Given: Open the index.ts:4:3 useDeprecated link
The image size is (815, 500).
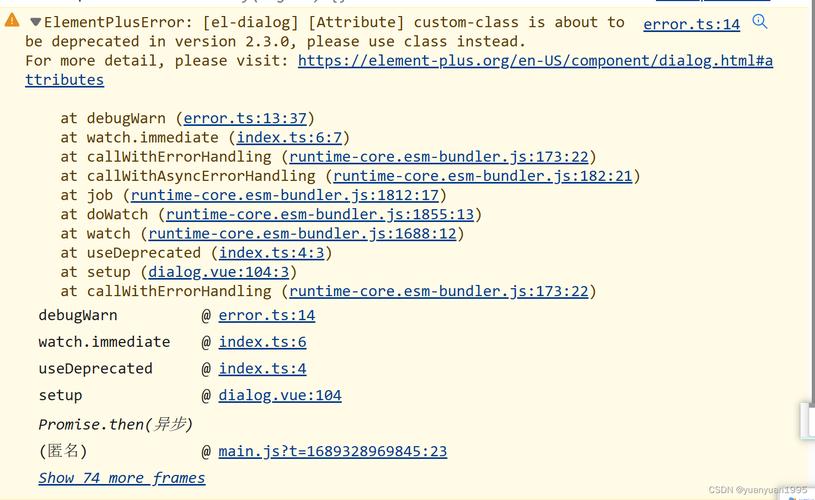Looking at the screenshot, I should [272, 253].
